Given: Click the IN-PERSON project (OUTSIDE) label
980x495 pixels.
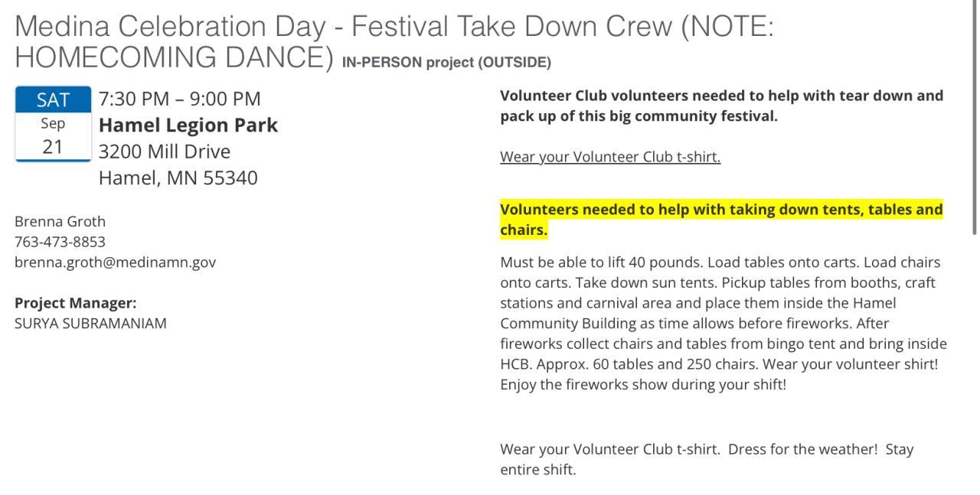Looking at the screenshot, I should click(x=446, y=63).
